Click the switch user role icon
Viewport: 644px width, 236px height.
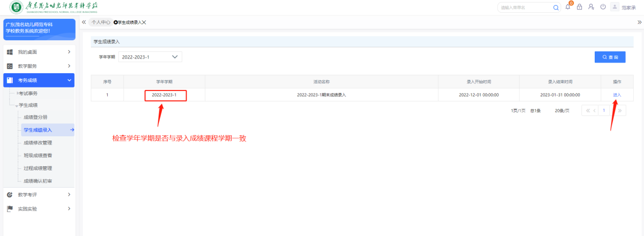click(x=591, y=7)
